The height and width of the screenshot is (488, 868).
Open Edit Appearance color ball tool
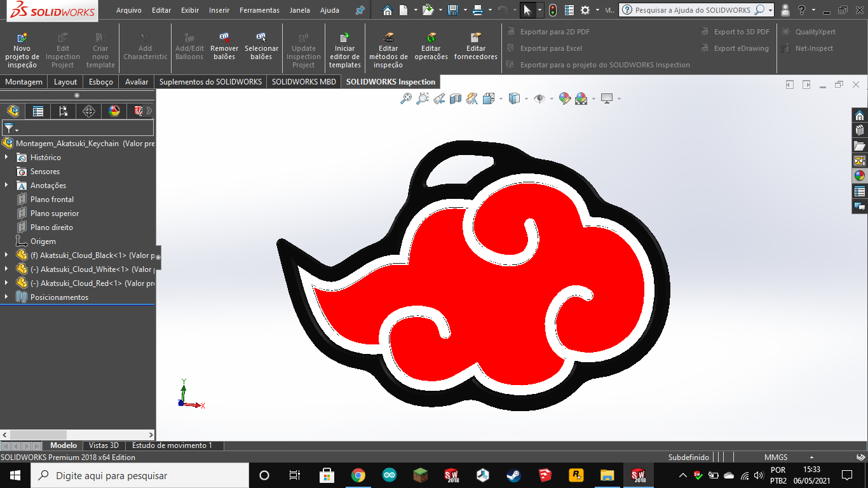565,98
